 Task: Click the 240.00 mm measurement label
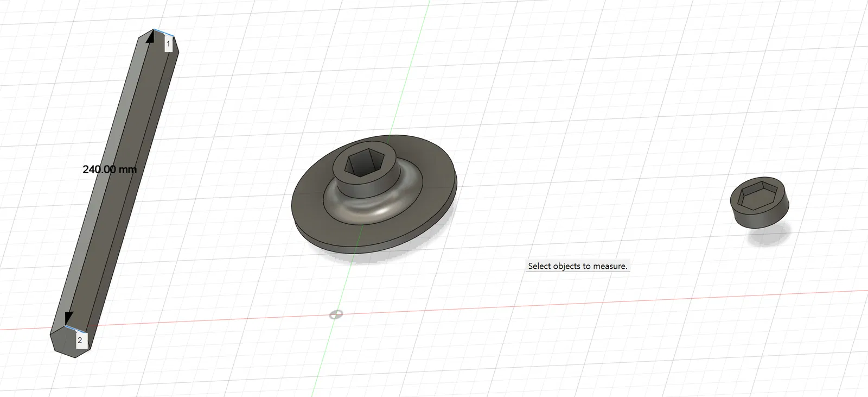[110, 169]
